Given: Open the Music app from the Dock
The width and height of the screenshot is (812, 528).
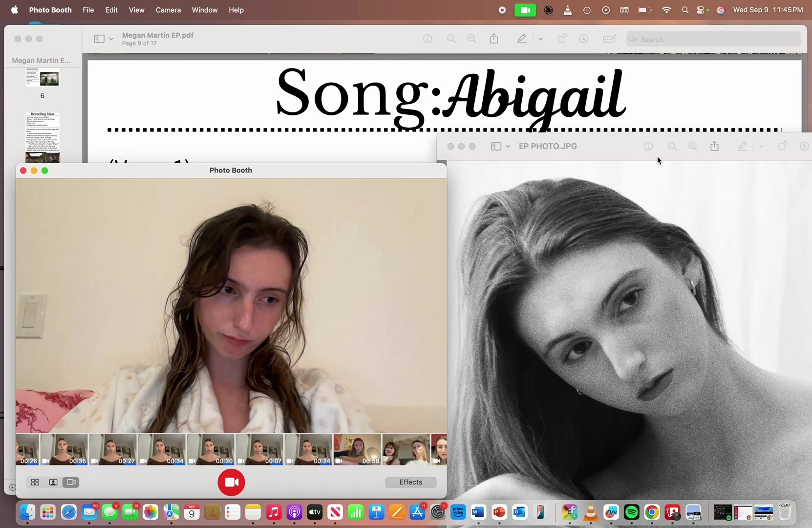Looking at the screenshot, I should 274,512.
